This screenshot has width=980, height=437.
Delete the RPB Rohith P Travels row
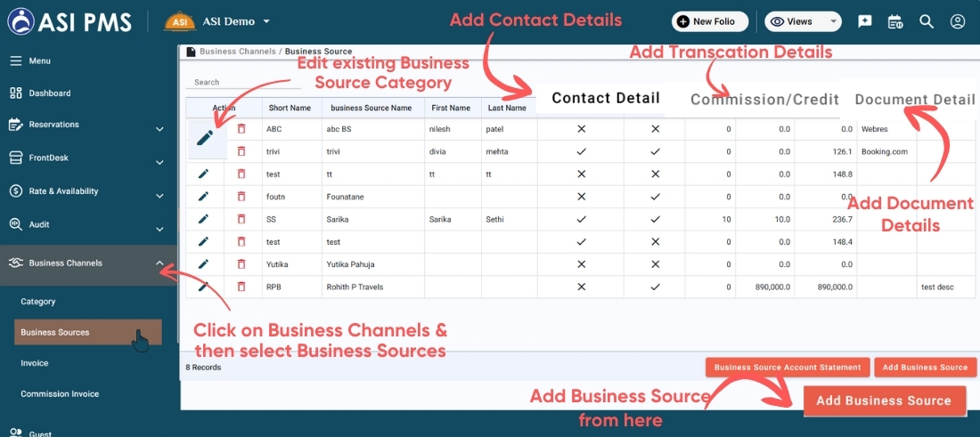[x=241, y=287]
